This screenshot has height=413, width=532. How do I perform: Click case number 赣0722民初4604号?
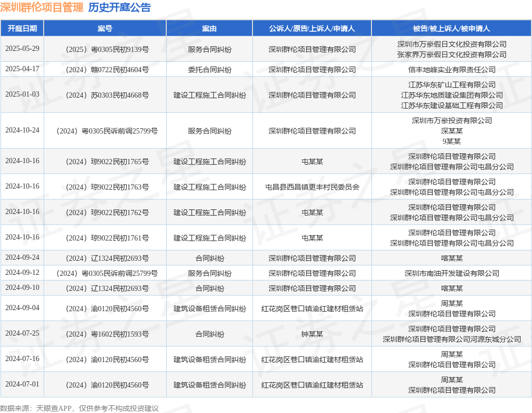coord(107,70)
